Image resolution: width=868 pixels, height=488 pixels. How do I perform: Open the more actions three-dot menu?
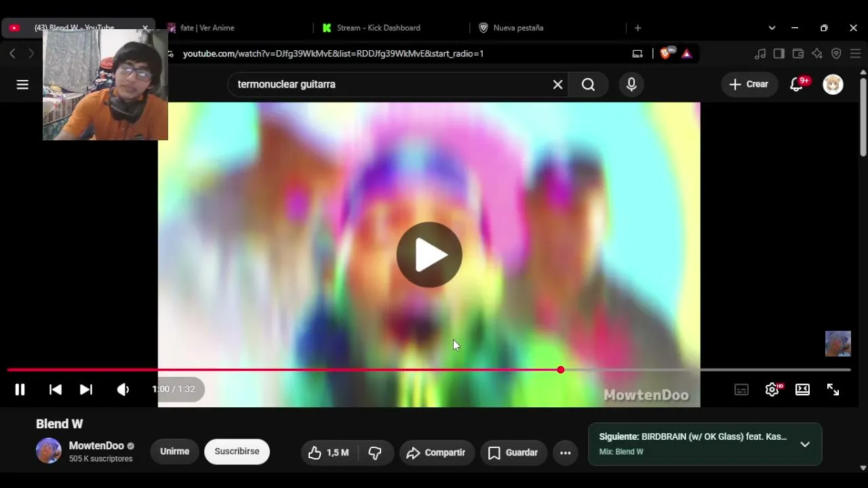[566, 453]
